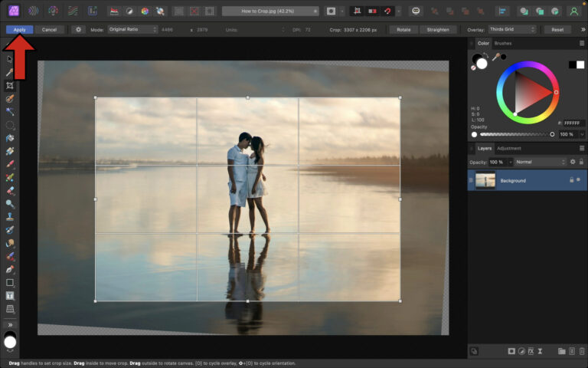Screen dimensions: 588x368
Task: Select the Pen tool
Action: coord(10,270)
